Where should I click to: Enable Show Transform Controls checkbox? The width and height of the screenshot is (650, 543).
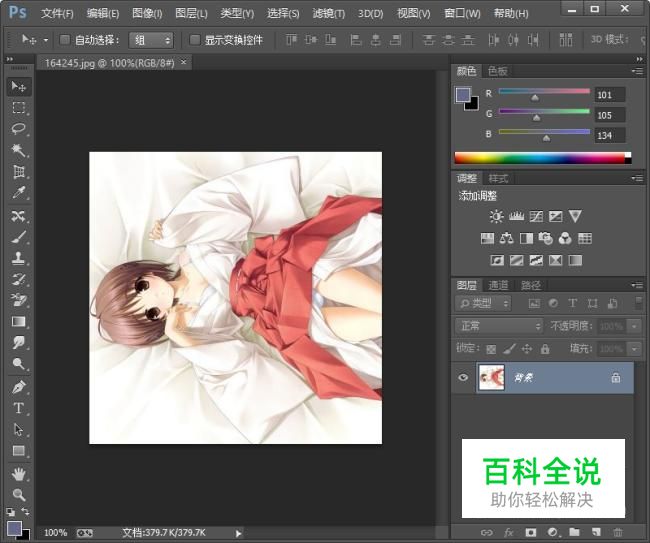(x=194, y=40)
